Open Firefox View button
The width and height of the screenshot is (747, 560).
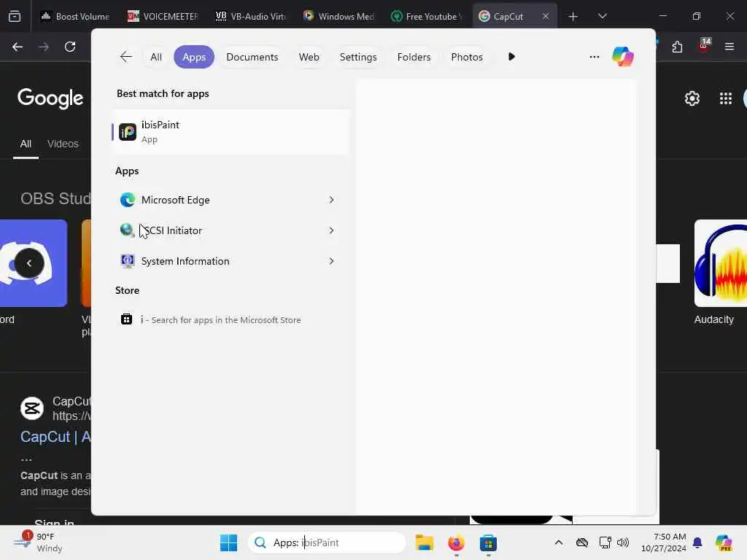15,16
